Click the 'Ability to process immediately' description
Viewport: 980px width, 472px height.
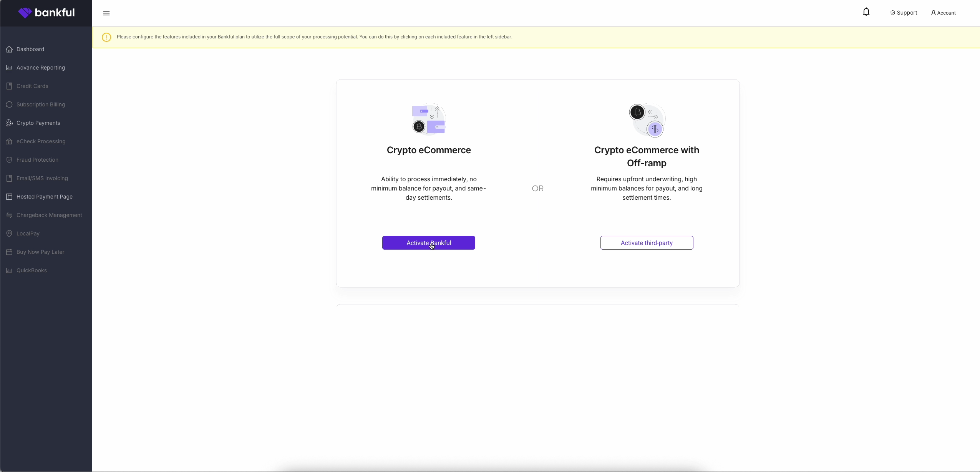429,188
